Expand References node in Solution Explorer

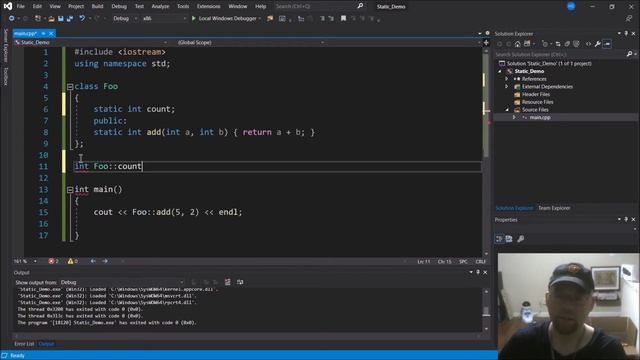(x=507, y=79)
